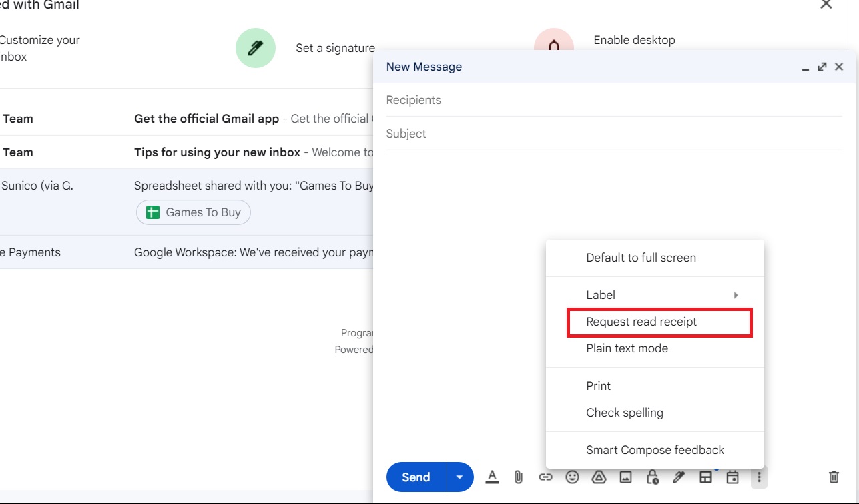The image size is (859, 504).
Task: Open the Games To Buy spreadsheet chip
Action: 194,212
